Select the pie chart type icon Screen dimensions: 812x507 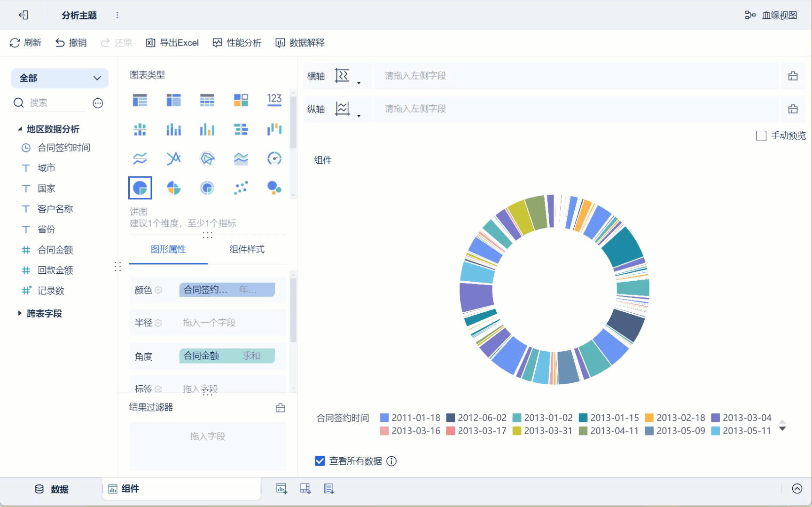point(140,188)
